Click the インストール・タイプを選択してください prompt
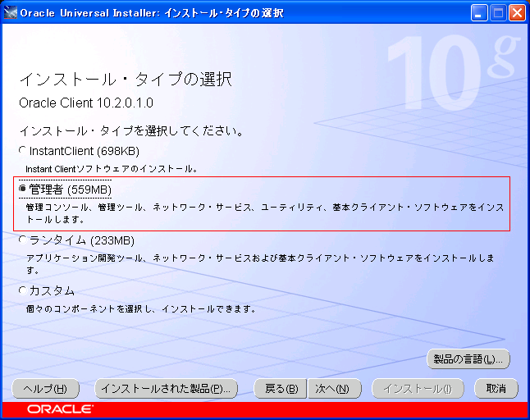 coord(131,130)
